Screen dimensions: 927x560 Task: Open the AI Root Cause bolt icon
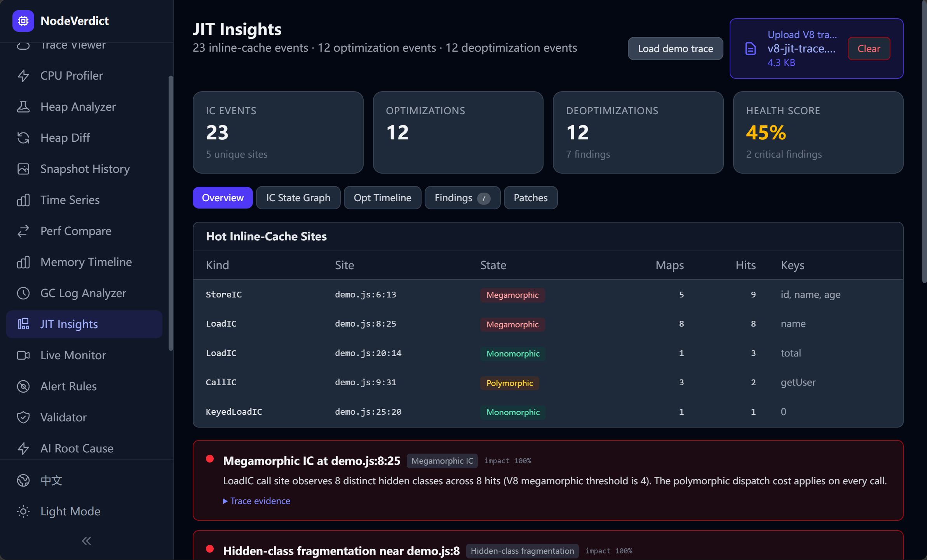[x=23, y=449]
